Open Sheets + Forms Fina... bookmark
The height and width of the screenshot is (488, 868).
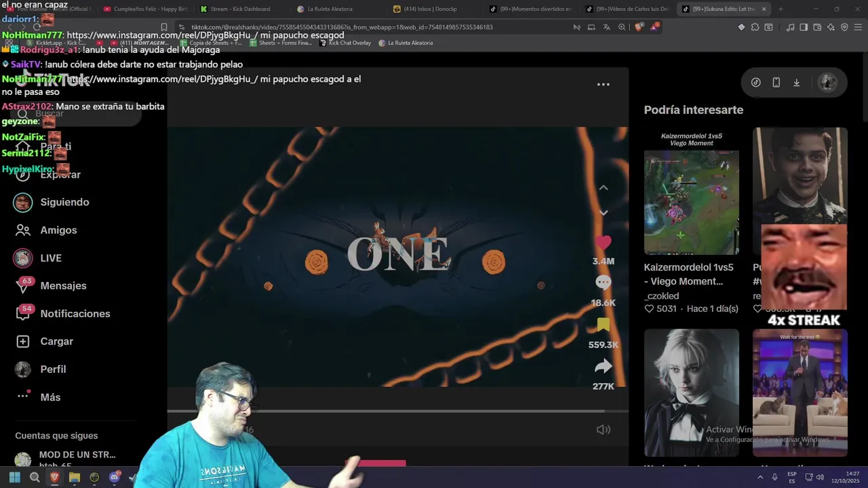point(280,43)
